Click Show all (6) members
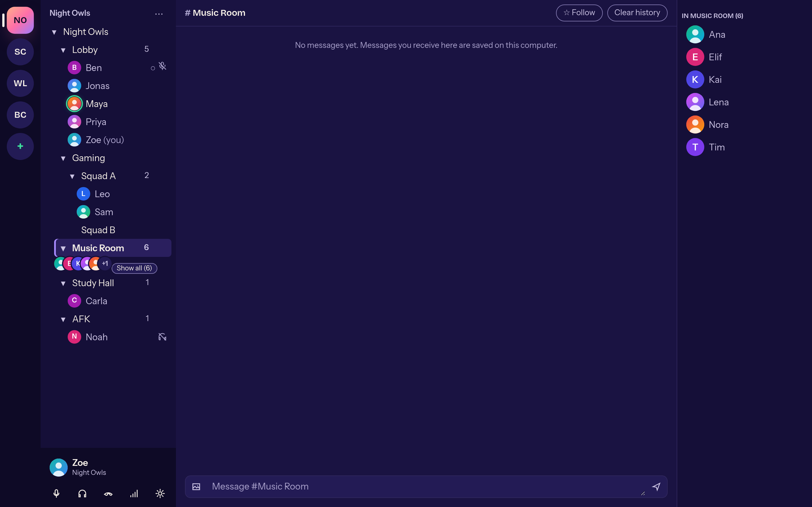Screen dimensions: 812x507 (134, 268)
